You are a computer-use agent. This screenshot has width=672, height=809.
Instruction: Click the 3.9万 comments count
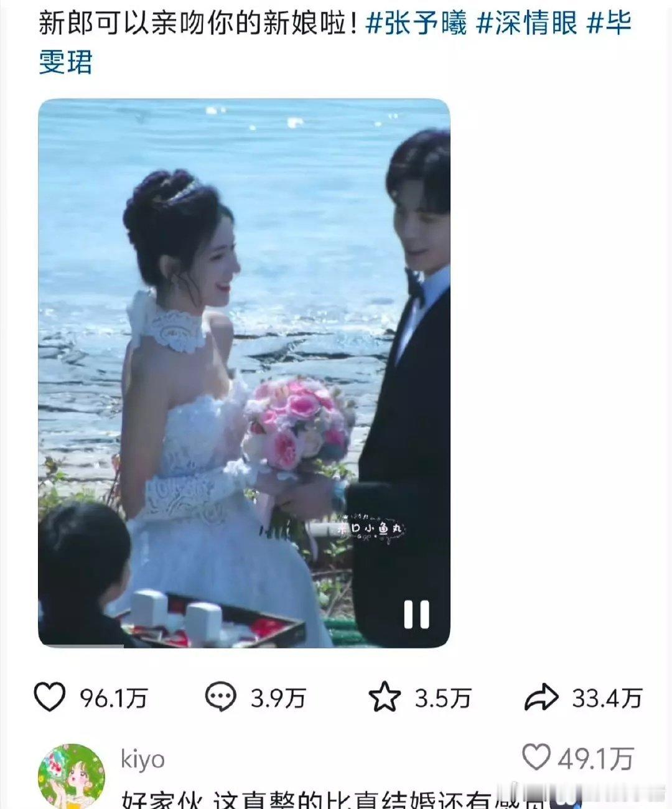278,698
